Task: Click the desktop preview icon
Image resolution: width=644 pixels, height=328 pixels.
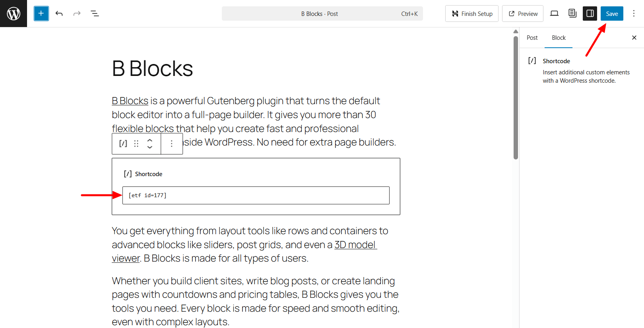Action: (554, 13)
